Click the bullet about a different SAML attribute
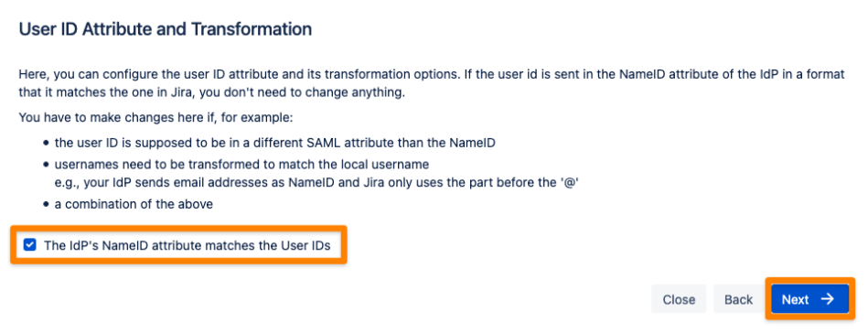 click(274, 143)
